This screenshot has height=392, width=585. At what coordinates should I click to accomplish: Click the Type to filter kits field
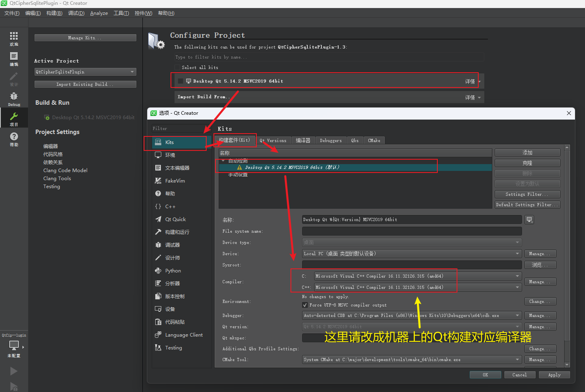coord(329,57)
